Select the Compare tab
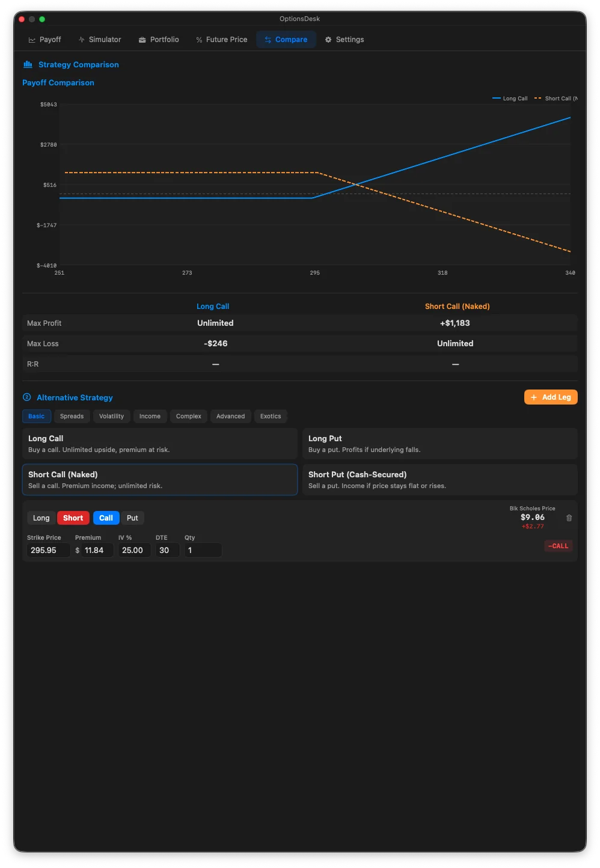Screen dimensions: 600x868 pos(286,40)
